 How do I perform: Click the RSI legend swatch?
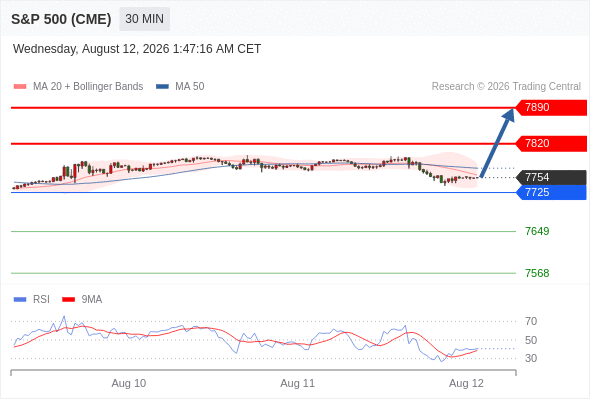pyautogui.click(x=20, y=300)
